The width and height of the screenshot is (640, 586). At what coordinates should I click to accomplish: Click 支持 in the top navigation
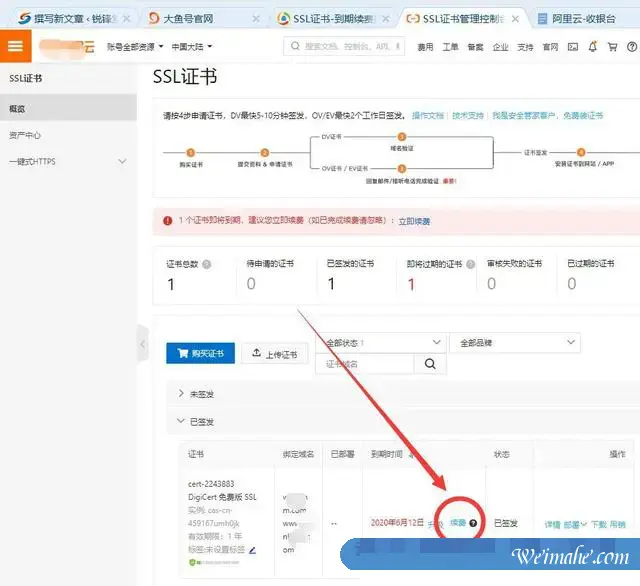point(525,47)
